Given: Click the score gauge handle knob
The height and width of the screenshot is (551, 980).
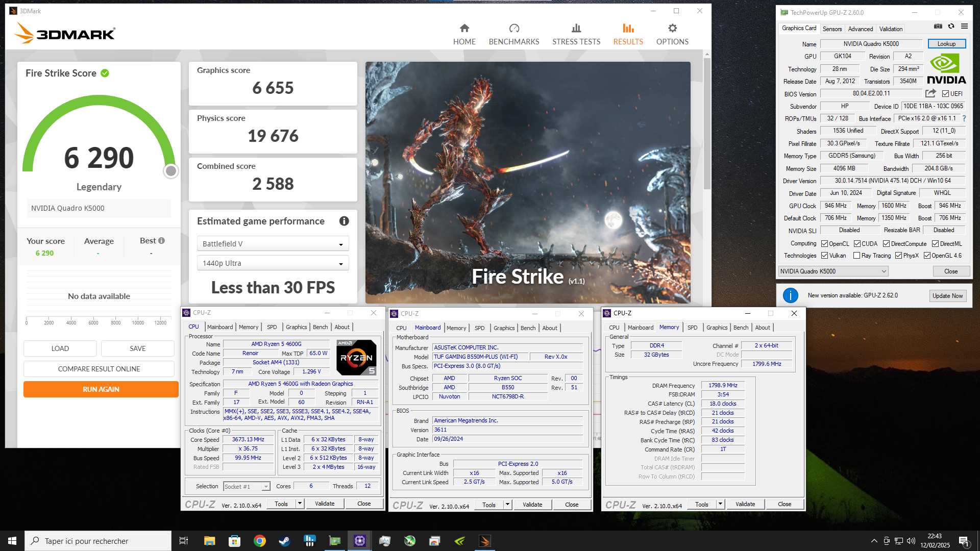Looking at the screenshot, I should (x=171, y=171).
